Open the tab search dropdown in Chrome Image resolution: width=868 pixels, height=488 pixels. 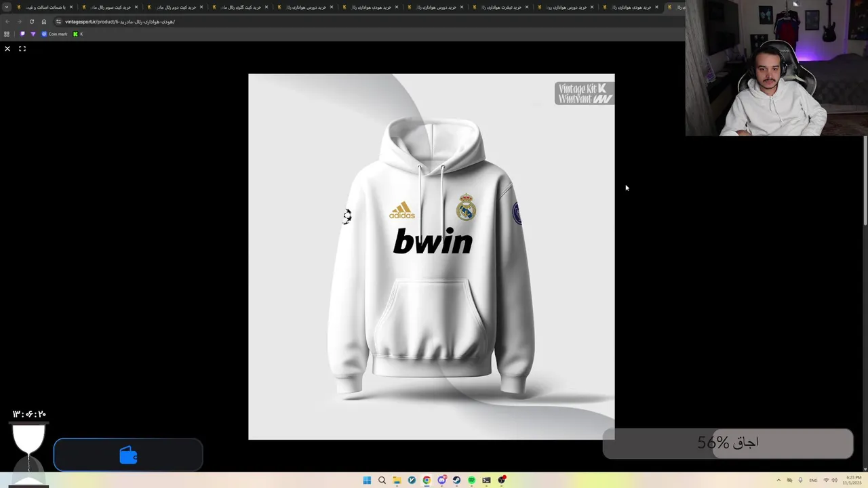point(7,7)
